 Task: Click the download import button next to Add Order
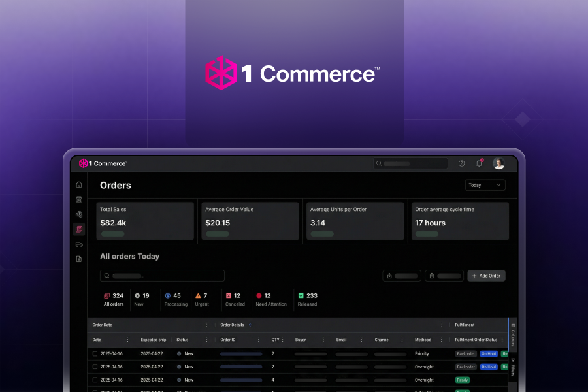click(402, 276)
